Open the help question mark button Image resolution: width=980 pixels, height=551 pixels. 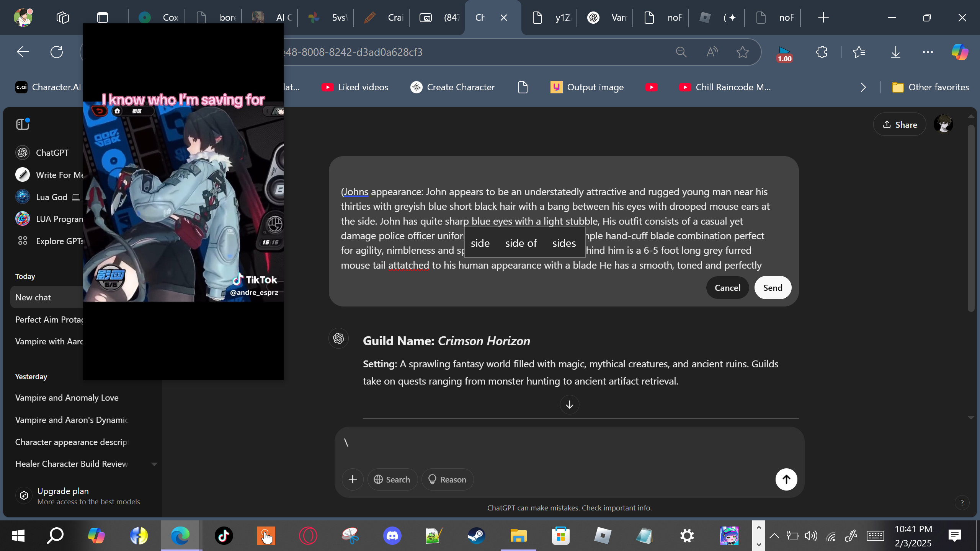962,503
